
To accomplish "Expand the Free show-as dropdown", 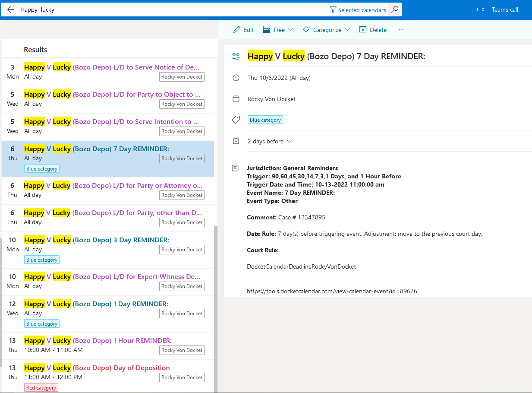I will 278,30.
